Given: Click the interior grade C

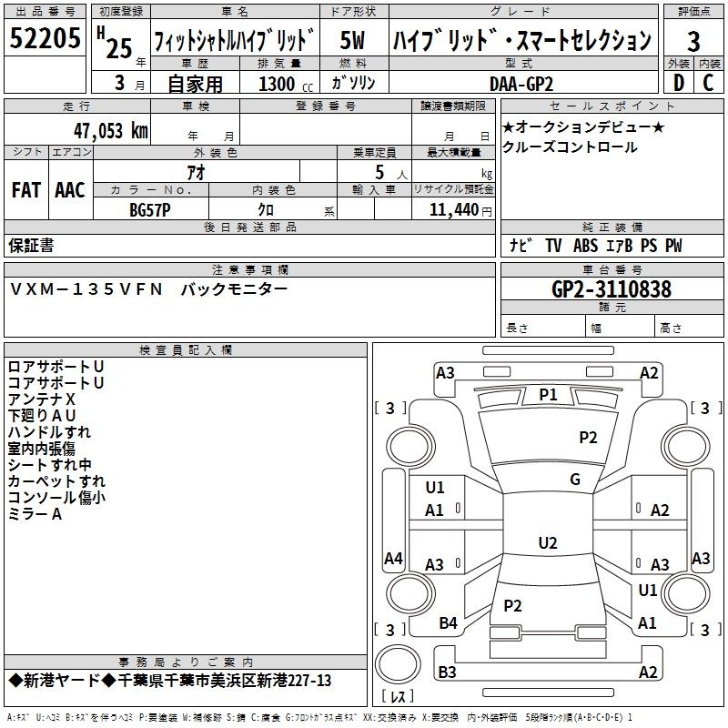Looking at the screenshot, I should [x=708, y=83].
